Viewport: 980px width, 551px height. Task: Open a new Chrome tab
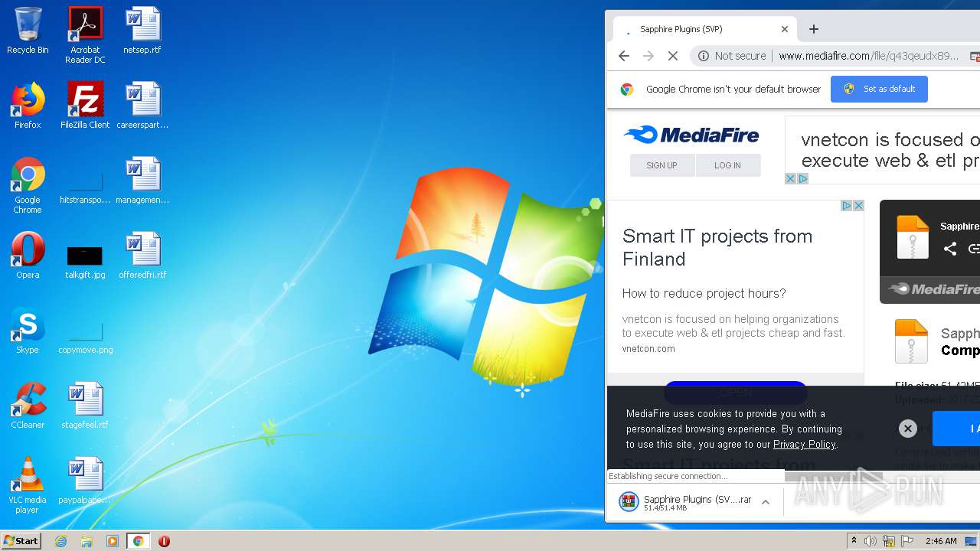[814, 29]
